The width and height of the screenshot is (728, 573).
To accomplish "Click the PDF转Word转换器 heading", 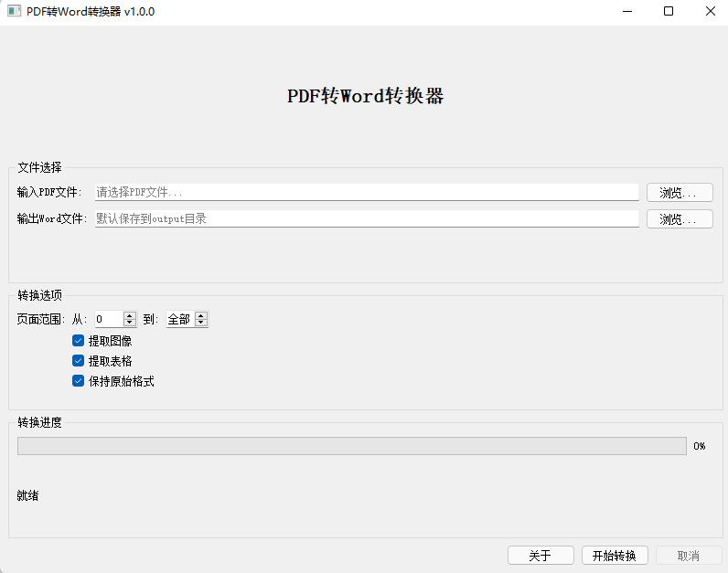I will 366,97.
